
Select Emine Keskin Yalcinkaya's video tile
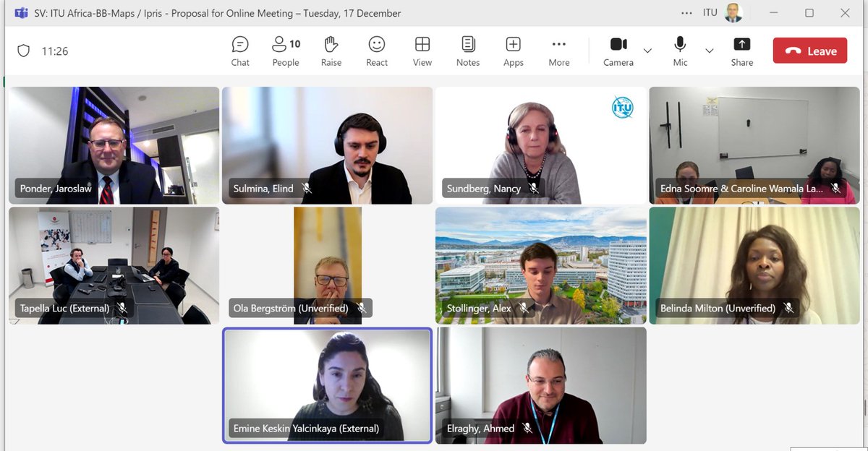pos(327,385)
